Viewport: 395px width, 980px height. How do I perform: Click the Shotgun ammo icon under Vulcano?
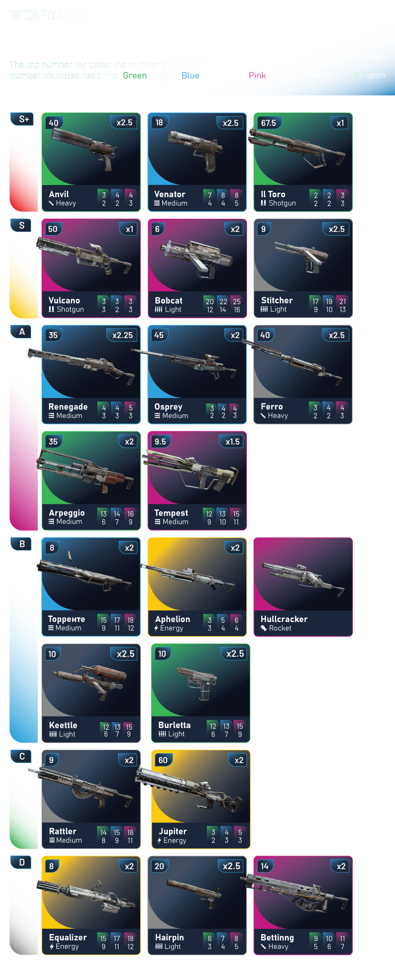[52, 309]
